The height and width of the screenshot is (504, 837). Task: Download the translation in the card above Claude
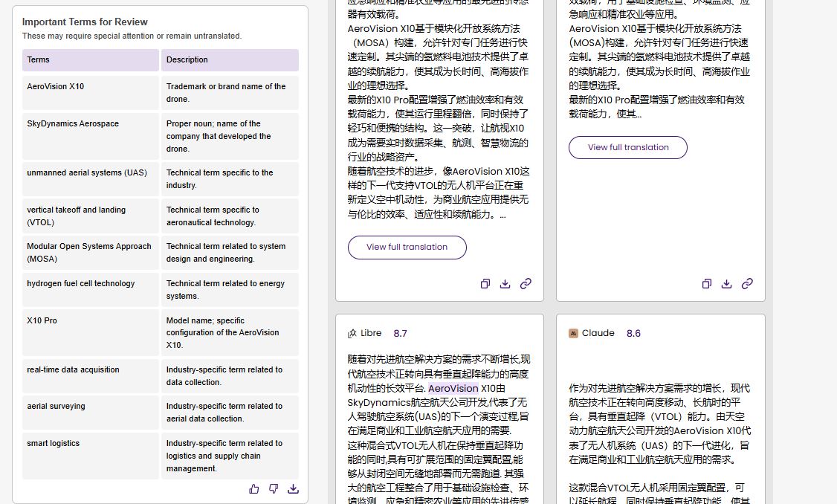(x=727, y=283)
